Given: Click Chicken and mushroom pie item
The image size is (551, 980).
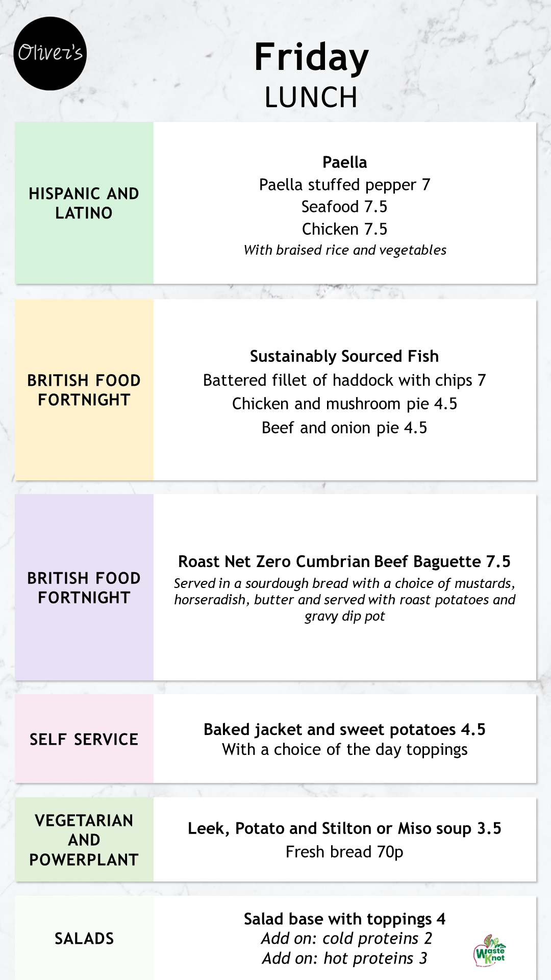Looking at the screenshot, I should click(x=344, y=404).
